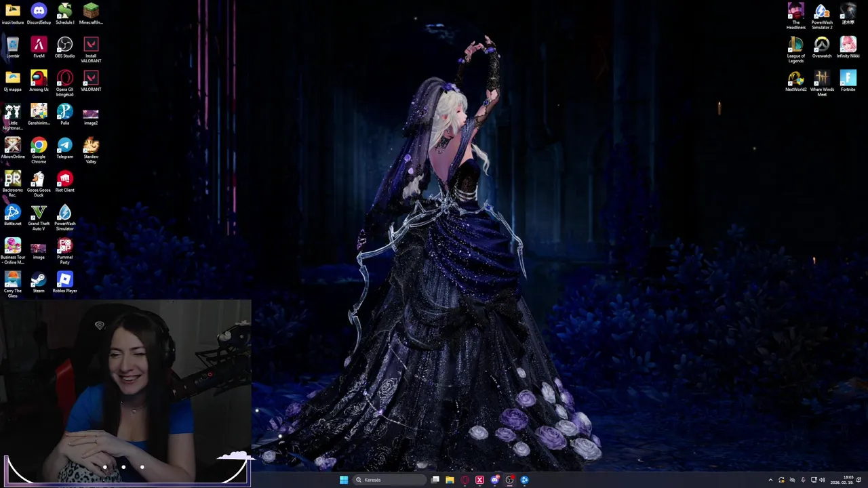868x488 pixels.
Task: Select The Headliners desktop shortcut
Action: point(795,16)
